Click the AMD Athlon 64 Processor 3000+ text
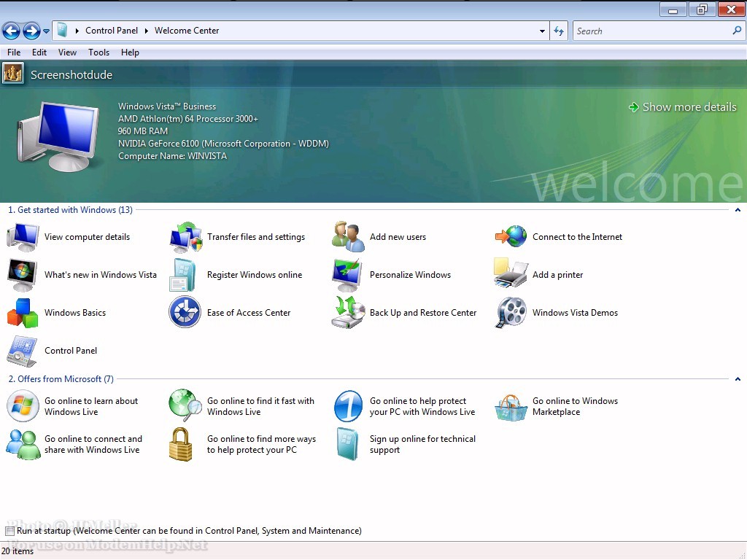The width and height of the screenshot is (747, 560). point(187,119)
